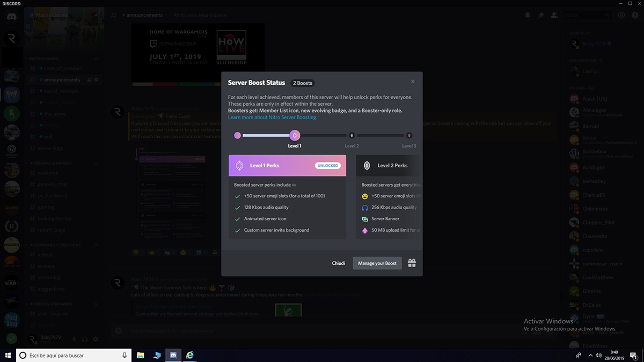Create invite for announcements channel

(x=89, y=80)
